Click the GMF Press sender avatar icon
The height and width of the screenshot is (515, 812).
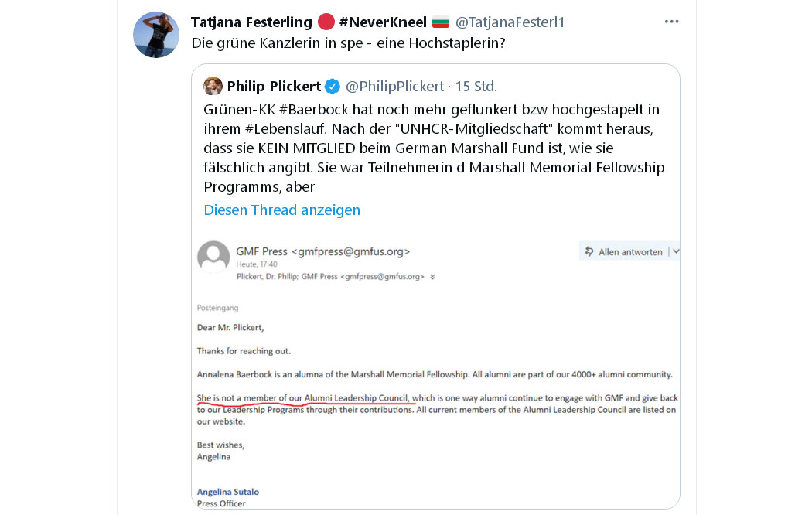pos(213,257)
